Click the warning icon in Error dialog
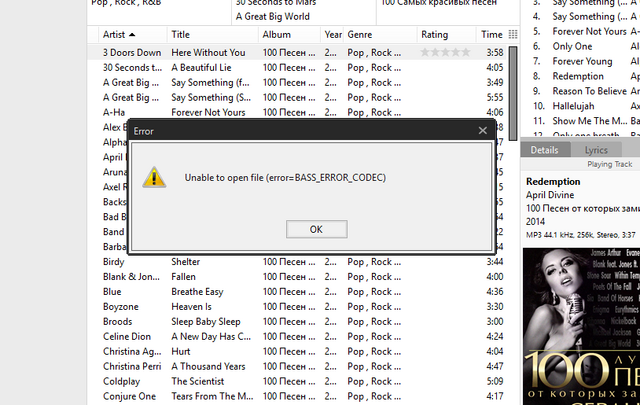 pyautogui.click(x=154, y=177)
